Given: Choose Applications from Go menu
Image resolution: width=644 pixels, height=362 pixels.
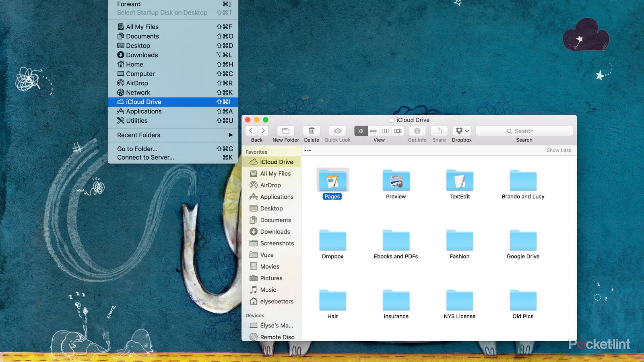Looking at the screenshot, I should (173, 111).
